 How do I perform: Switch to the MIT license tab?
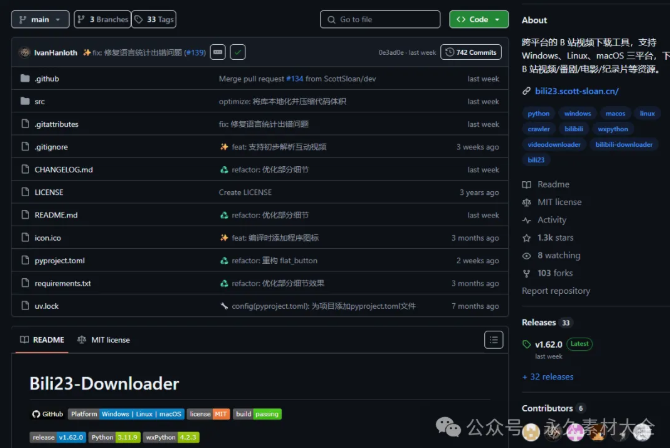tap(103, 340)
